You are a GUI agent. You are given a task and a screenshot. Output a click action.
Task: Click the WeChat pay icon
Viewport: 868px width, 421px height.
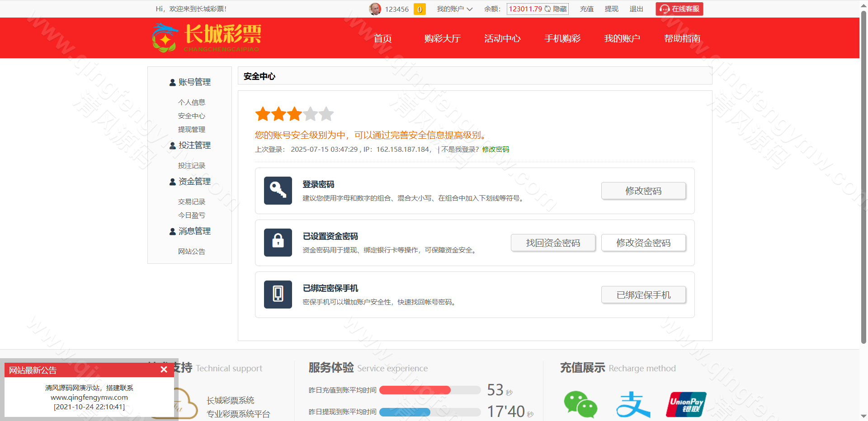[x=580, y=404]
